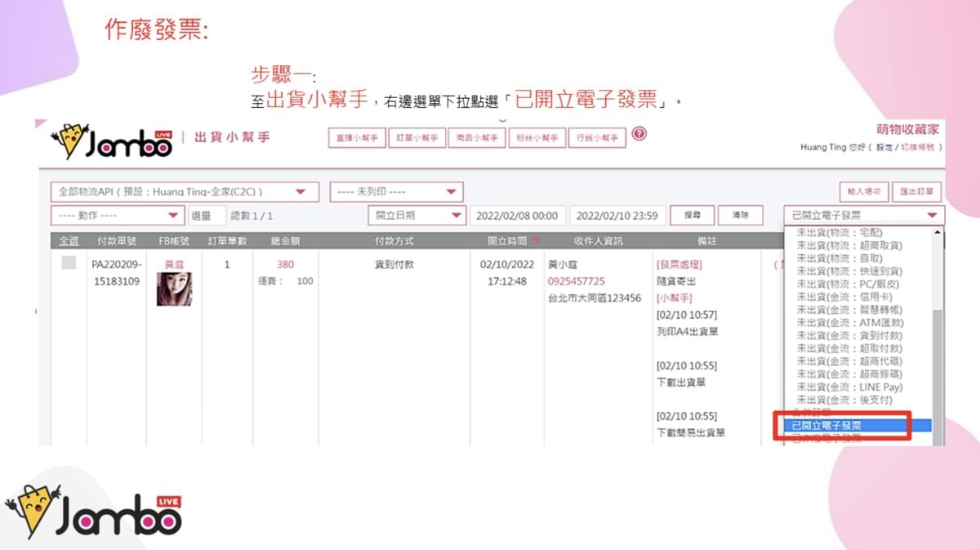
Task: Click the address 台北市大同區123456
Action: (595, 298)
